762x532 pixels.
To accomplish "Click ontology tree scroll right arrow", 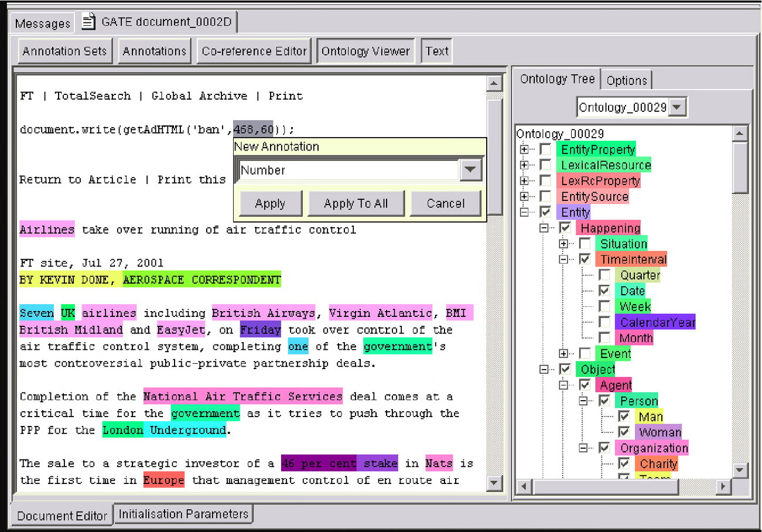I will pos(724,486).
